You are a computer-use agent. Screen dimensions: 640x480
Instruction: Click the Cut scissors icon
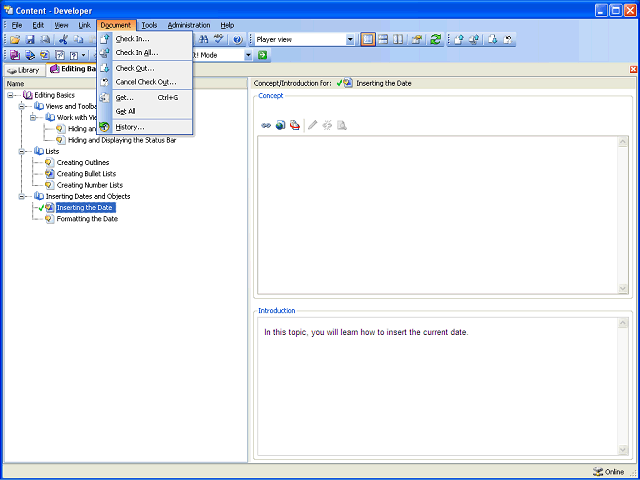click(63, 40)
